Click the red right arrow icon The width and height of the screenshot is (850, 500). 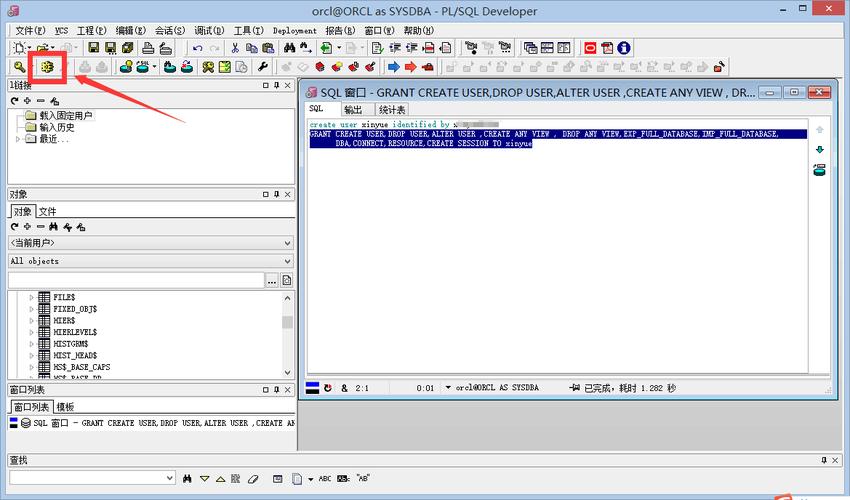pos(410,67)
